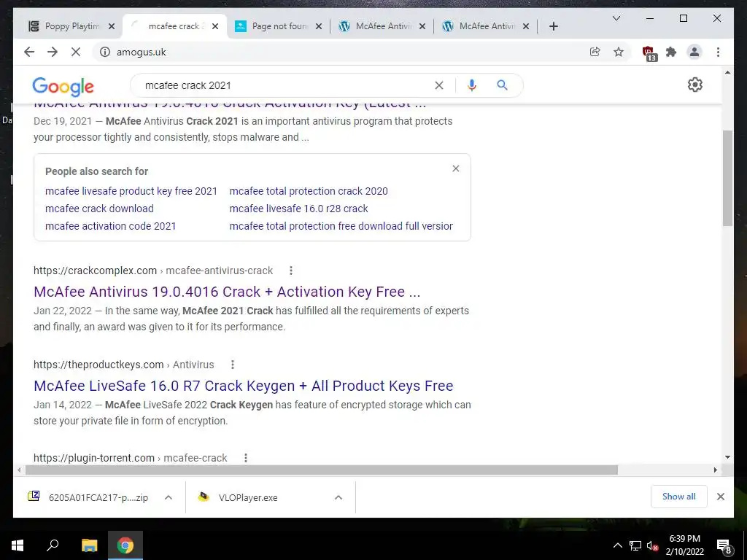This screenshot has width=747, height=560.
Task: Click the horizontal page scrollbar thumb
Action: click(322, 470)
